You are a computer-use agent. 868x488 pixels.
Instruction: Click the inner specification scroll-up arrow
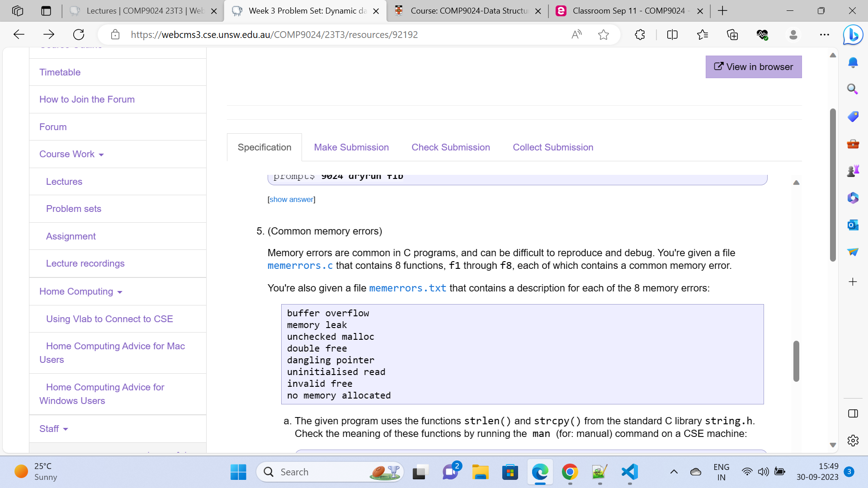pos(796,183)
